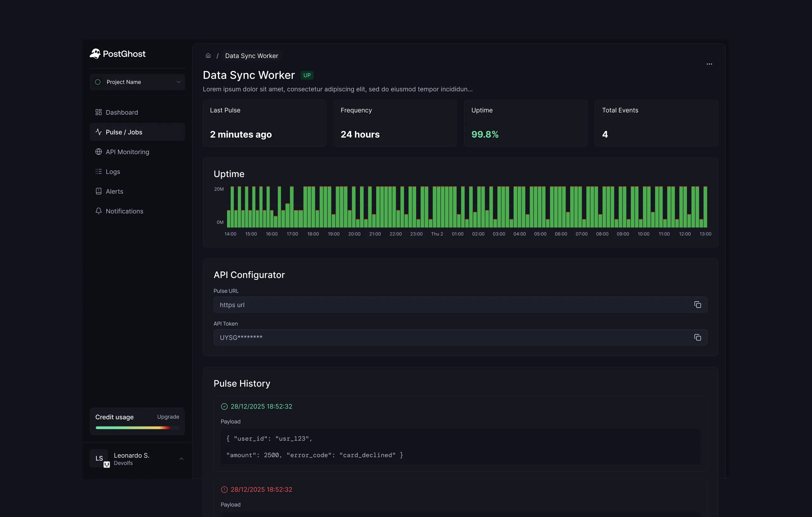Click the UP status badge
The width and height of the screenshot is (812, 517).
pyautogui.click(x=307, y=75)
